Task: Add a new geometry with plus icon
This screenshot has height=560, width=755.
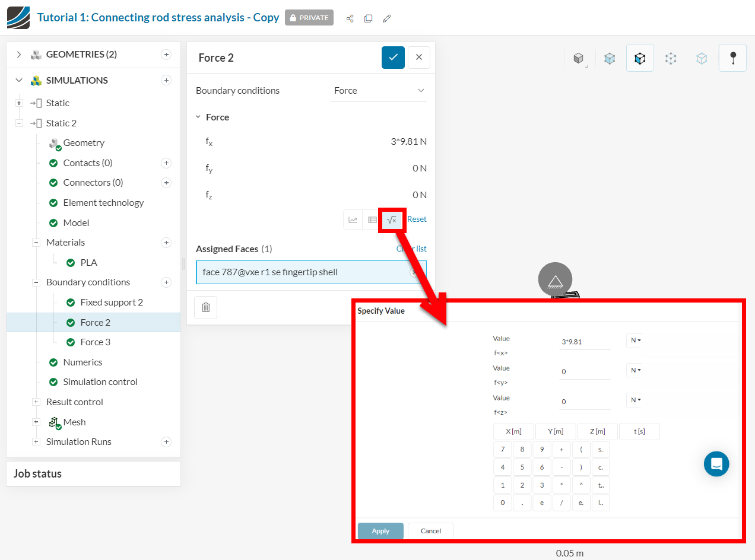Action: click(166, 55)
